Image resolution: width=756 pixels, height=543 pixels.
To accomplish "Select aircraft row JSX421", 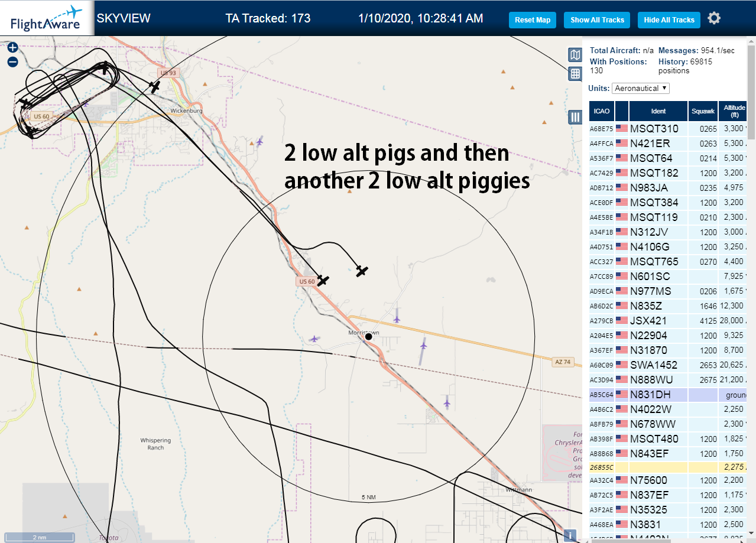I will click(668, 320).
